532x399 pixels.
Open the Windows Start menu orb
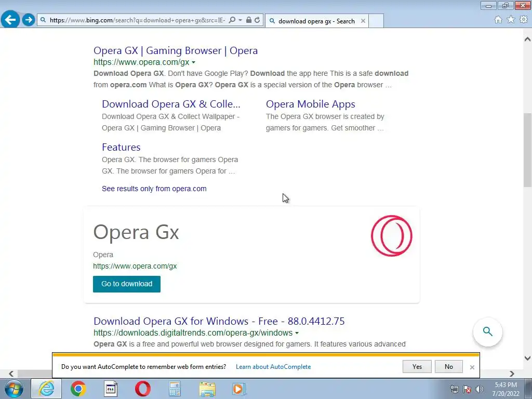pos(14,389)
